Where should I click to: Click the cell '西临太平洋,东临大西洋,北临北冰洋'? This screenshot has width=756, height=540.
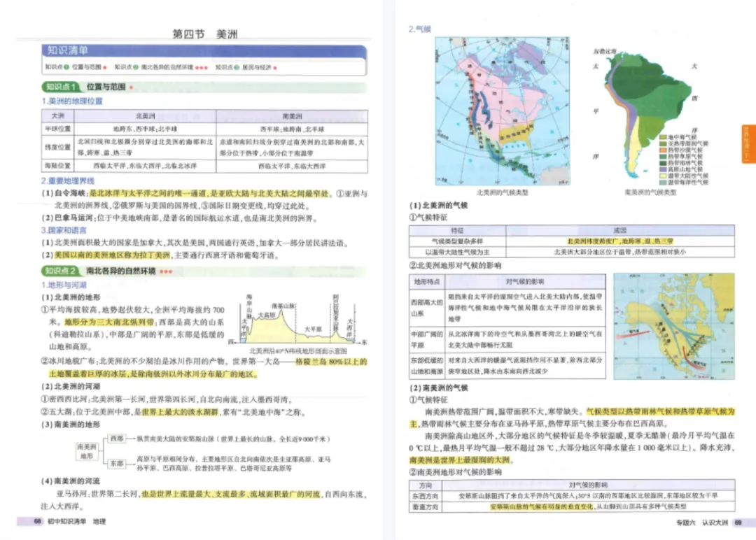(x=145, y=166)
